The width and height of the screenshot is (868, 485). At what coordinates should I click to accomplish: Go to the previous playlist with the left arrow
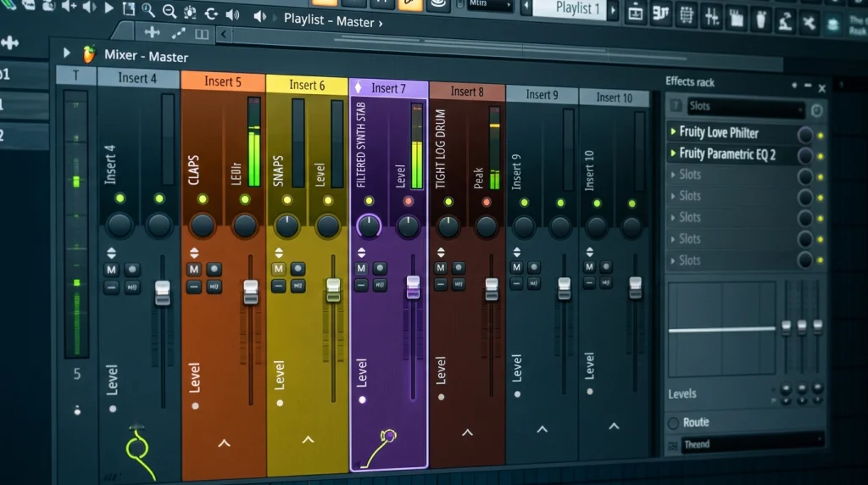(526, 7)
